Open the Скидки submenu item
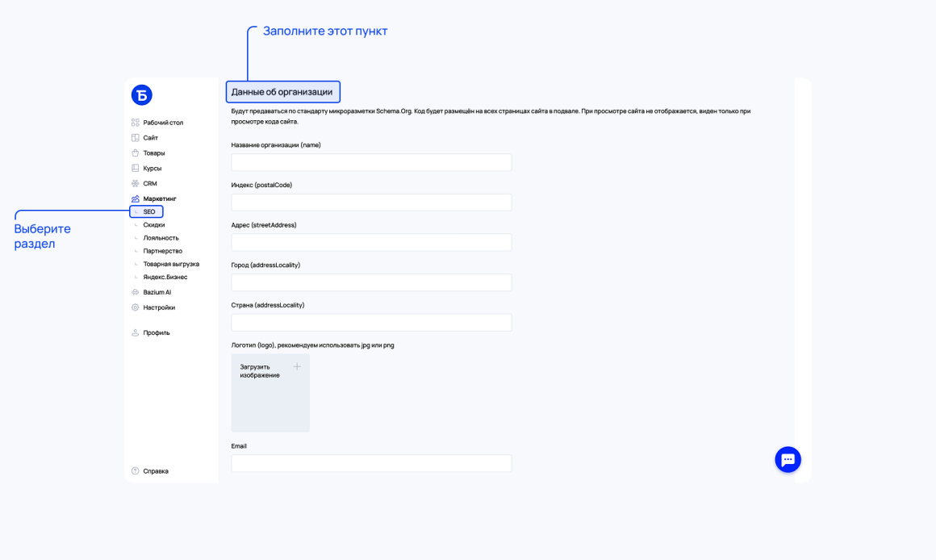 [x=154, y=225]
